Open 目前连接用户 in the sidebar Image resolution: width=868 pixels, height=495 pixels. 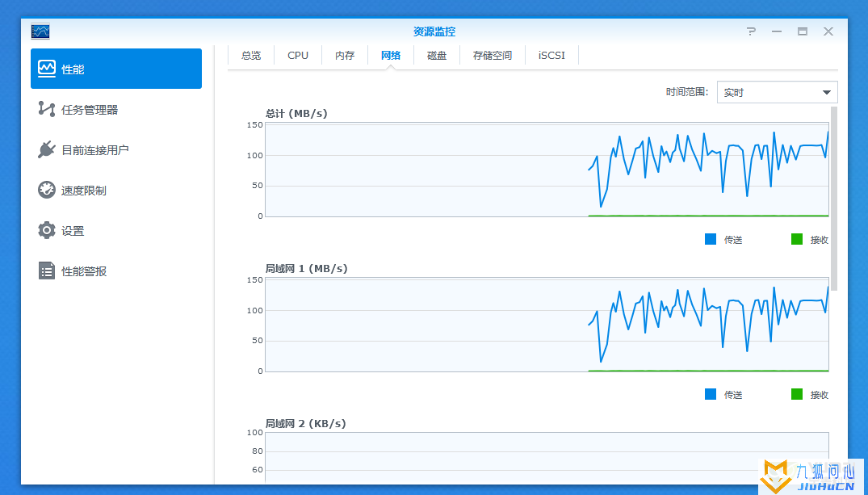[116, 150]
